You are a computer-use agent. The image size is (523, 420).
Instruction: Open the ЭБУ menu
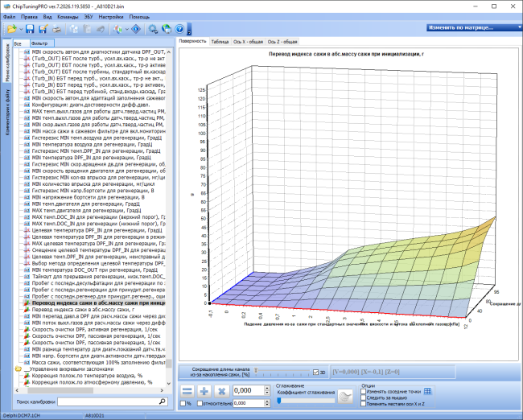click(89, 17)
